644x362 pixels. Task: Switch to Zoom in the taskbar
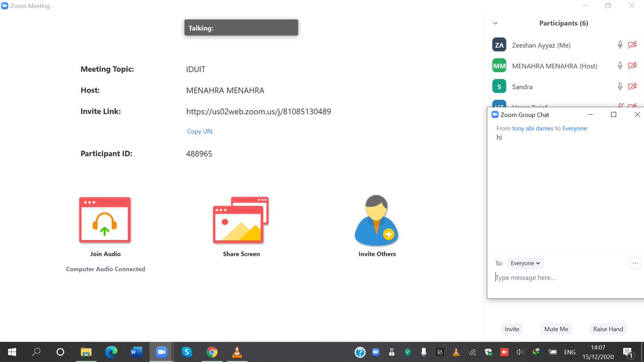pos(162,352)
